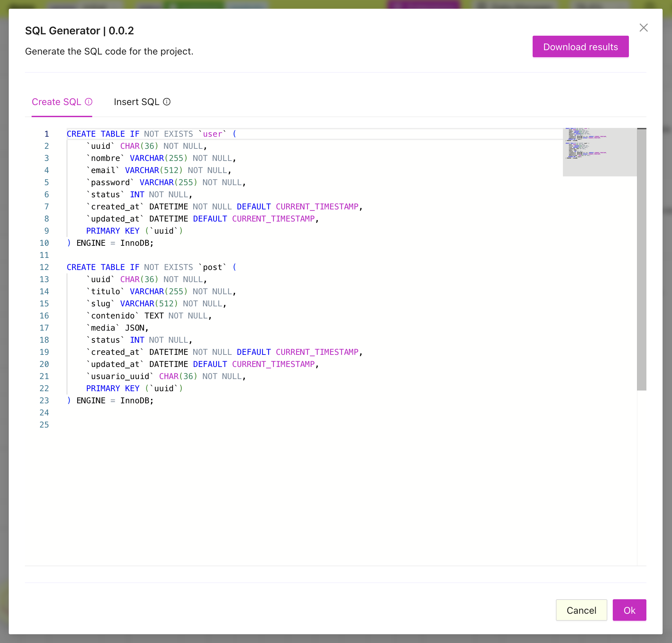Select the media JSON column line
This screenshot has height=643, width=672.
tap(116, 327)
